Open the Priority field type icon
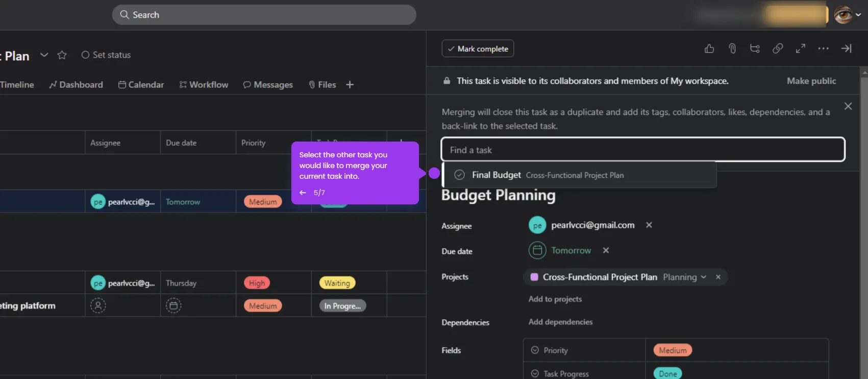Screen dimensions: 868x379 (535, 350)
